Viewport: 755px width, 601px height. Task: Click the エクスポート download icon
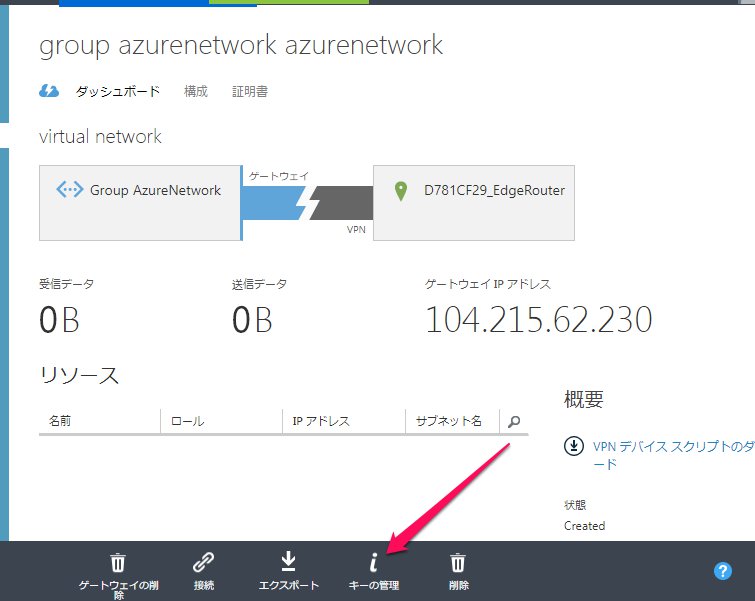(288, 562)
